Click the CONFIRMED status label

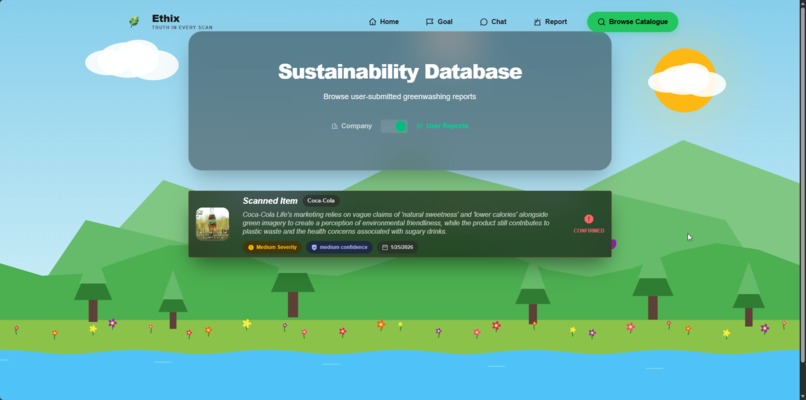pos(589,231)
